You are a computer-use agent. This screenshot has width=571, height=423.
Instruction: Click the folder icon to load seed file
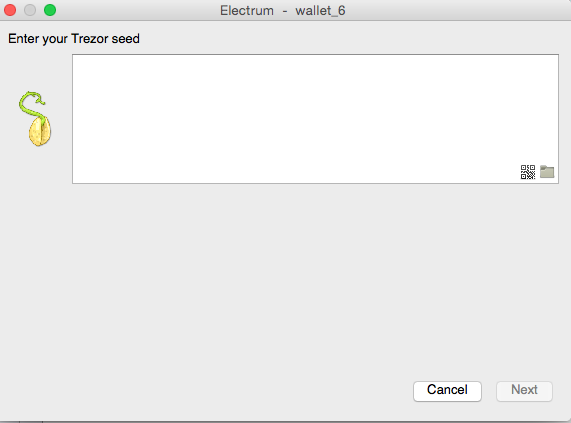pos(547,172)
